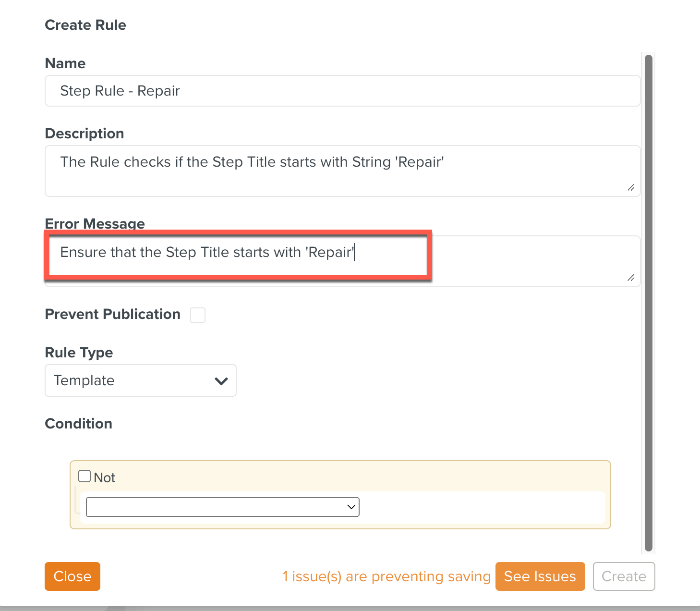Click the 'Prevent Publication' label
Screen dimensions: 700x611
tap(112, 314)
